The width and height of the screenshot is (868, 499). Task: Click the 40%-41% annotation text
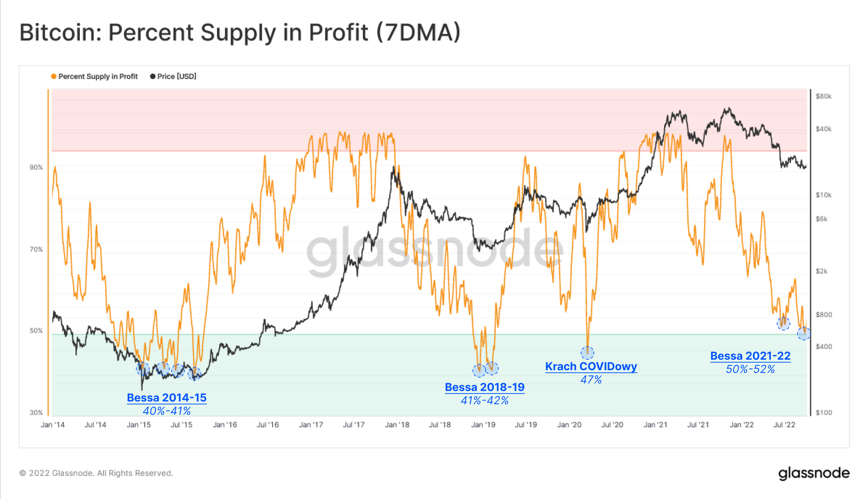(x=167, y=411)
